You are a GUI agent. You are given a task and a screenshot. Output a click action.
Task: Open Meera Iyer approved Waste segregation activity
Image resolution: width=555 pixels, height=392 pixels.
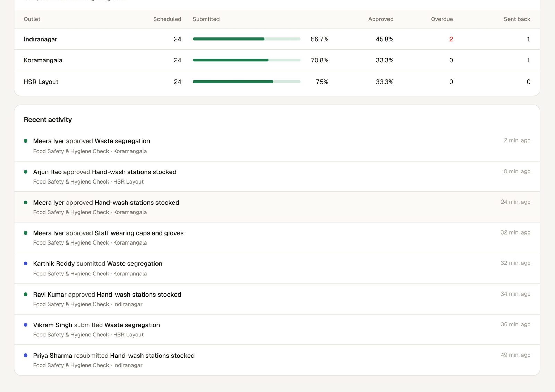(x=277, y=146)
